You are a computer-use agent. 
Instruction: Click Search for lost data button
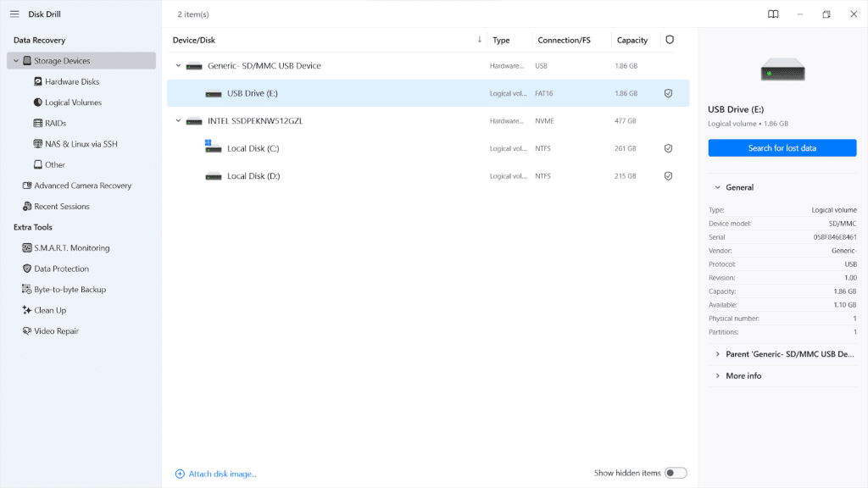(x=782, y=148)
